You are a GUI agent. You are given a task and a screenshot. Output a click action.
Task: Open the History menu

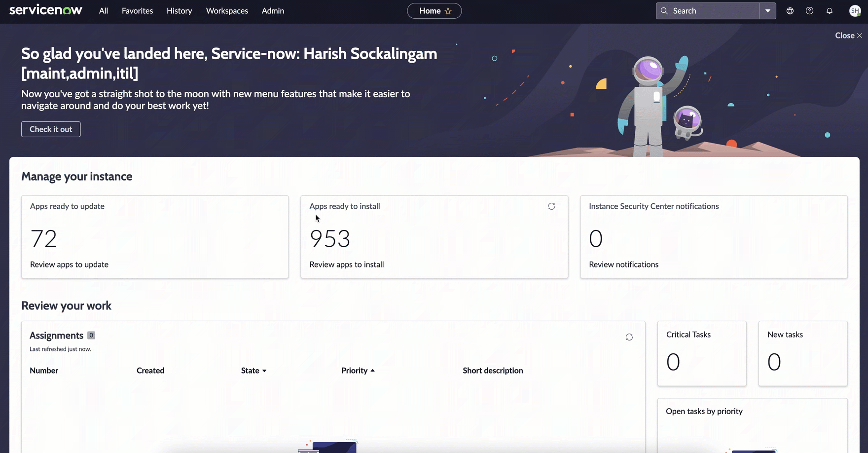180,11
